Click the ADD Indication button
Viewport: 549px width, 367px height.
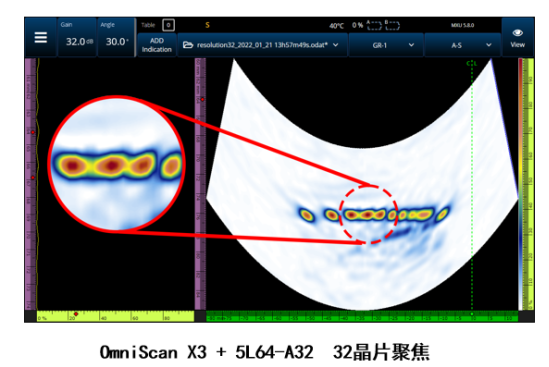tap(157, 45)
